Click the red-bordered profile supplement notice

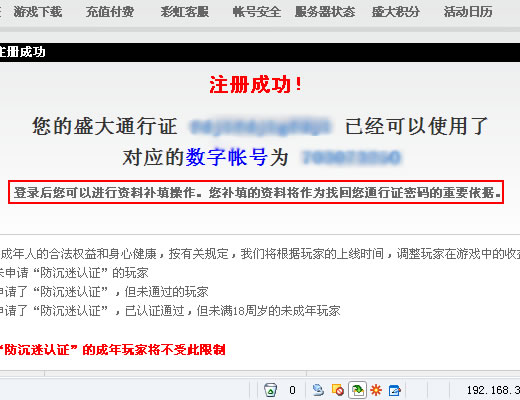point(256,192)
